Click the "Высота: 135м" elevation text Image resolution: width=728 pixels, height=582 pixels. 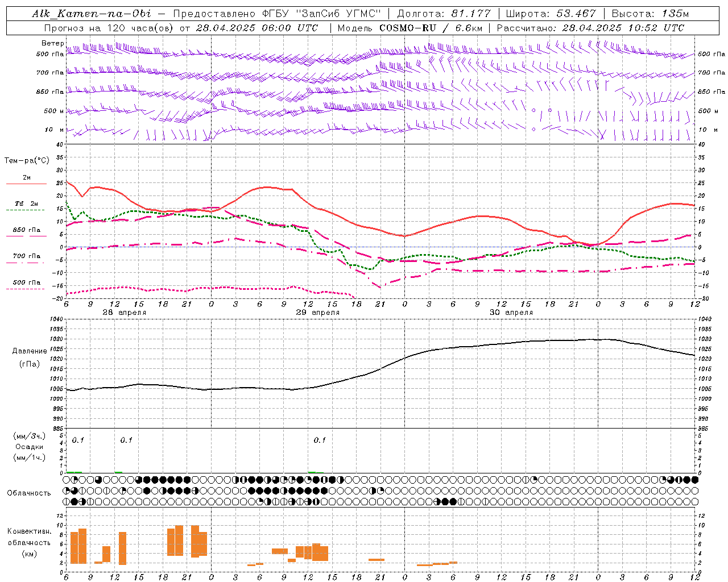[x=650, y=14]
